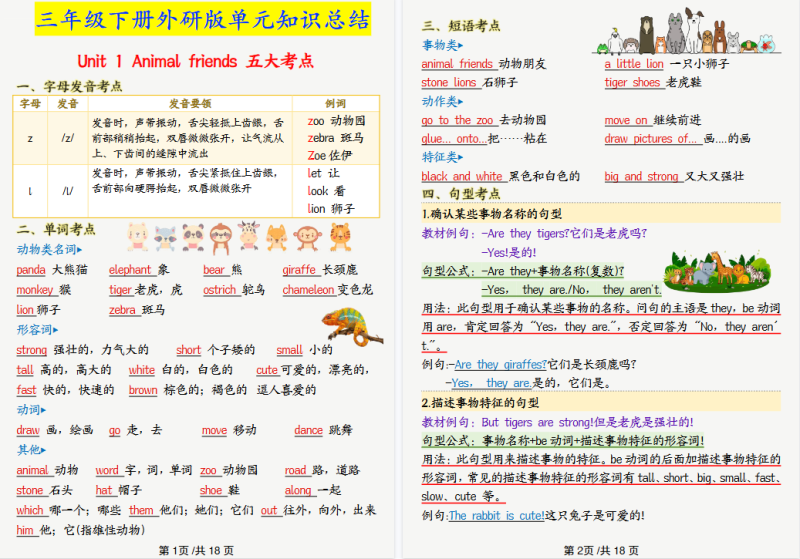
Task: Click the word 'zebra' under animal nouns
Action: point(122,310)
